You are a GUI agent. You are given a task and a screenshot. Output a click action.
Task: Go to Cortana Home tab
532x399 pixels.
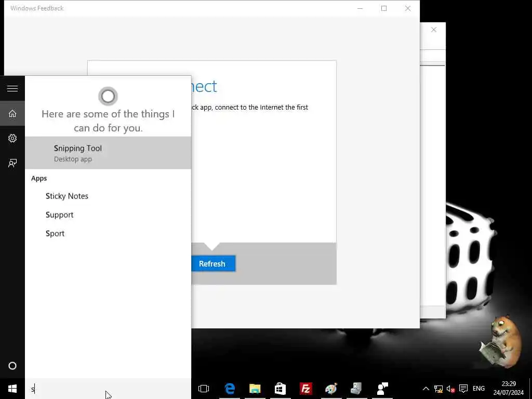(12, 113)
